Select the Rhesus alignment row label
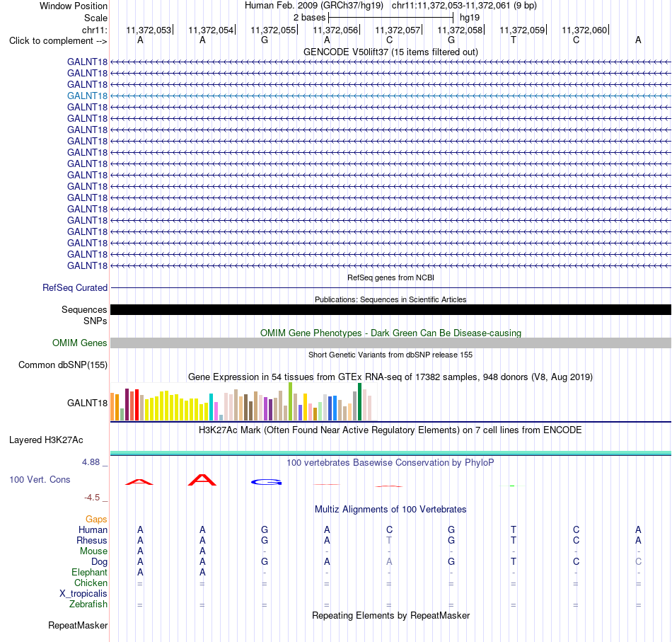The width and height of the screenshot is (672, 642). (92, 540)
